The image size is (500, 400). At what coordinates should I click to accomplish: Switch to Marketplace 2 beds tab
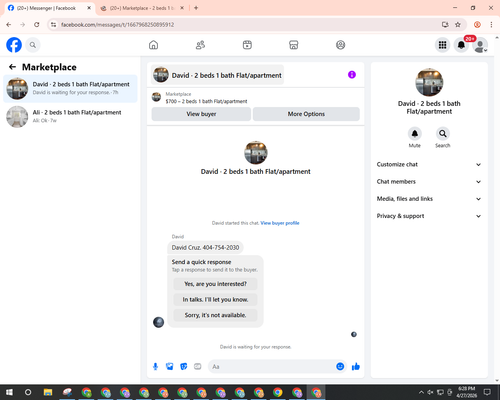coord(143,8)
